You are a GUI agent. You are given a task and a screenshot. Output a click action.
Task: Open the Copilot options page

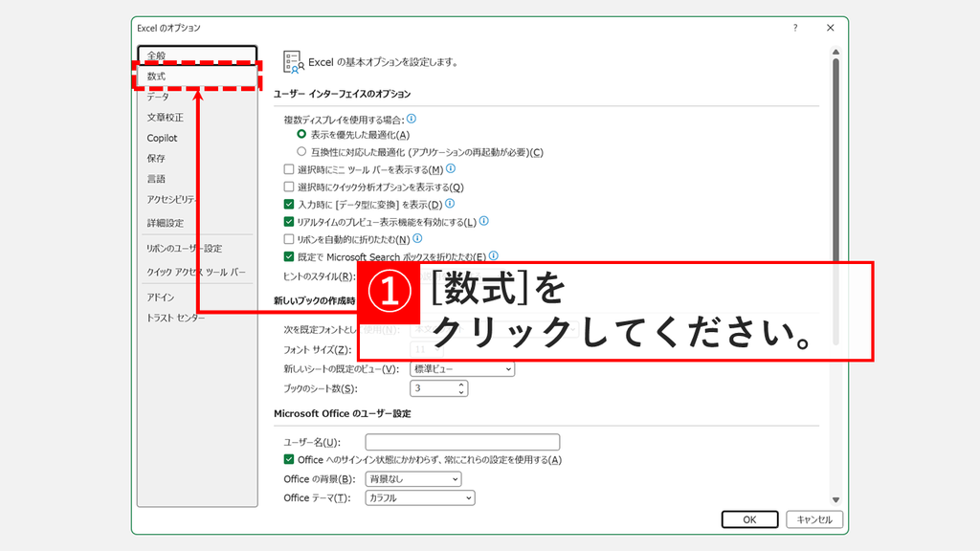(x=197, y=138)
